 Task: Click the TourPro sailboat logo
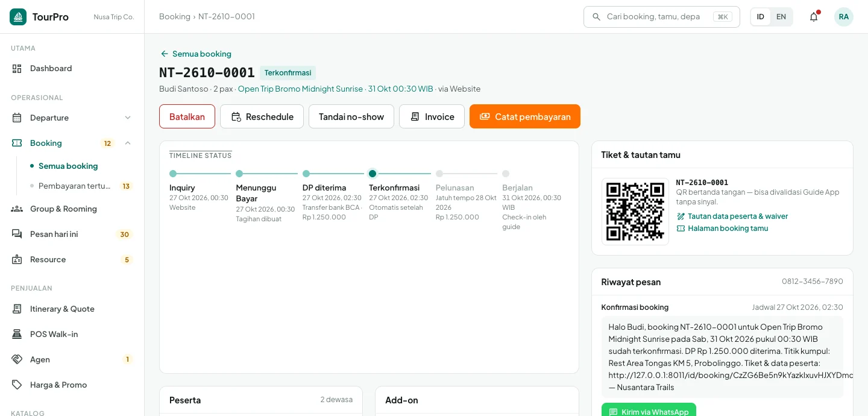pos(18,17)
